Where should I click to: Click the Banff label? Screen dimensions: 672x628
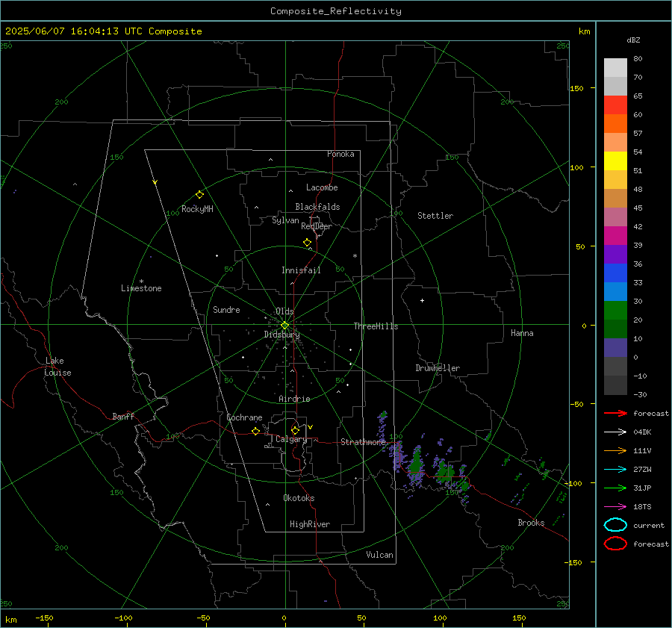123,416
